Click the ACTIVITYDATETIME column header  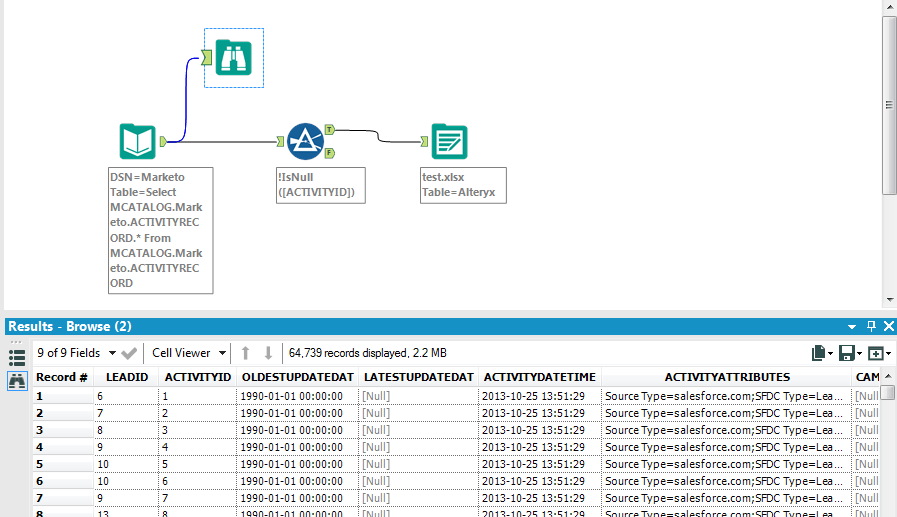(539, 377)
